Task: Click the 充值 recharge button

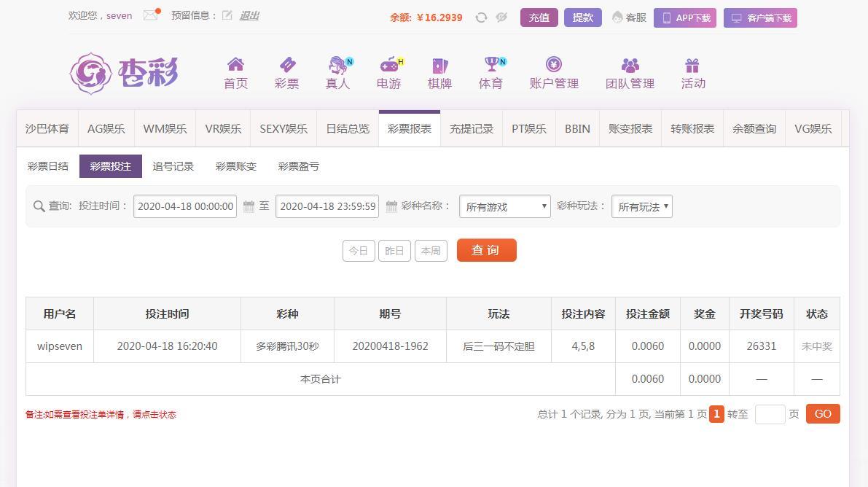Action: [539, 17]
